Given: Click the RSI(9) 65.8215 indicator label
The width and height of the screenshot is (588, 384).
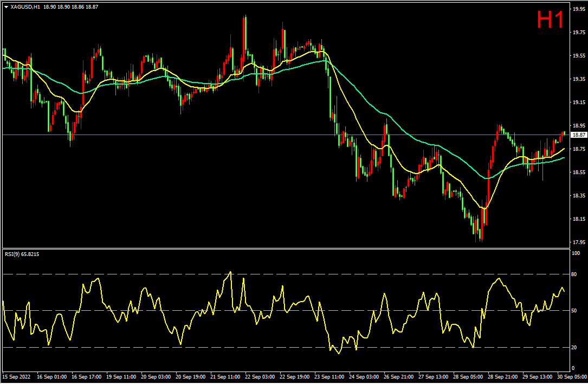Looking at the screenshot, I should pos(22,254).
